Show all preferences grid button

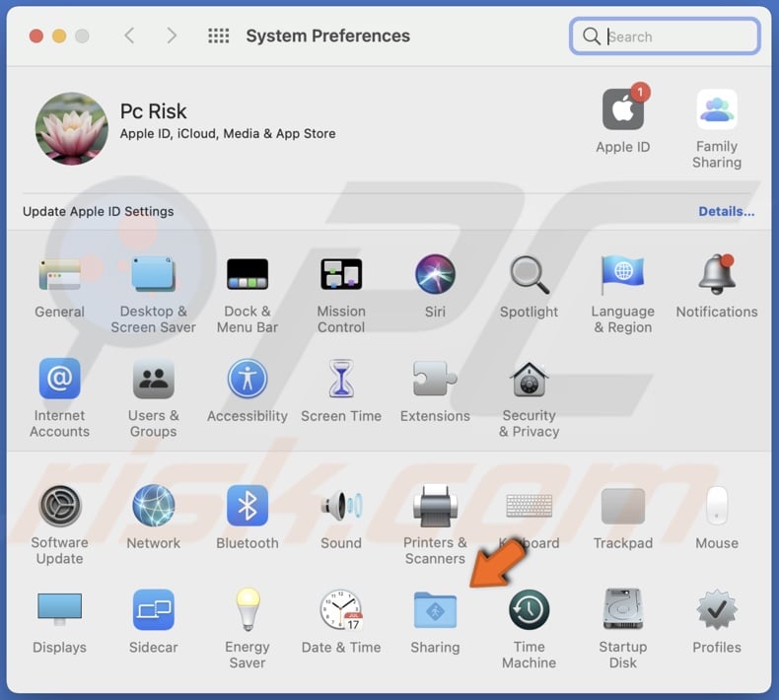(x=219, y=36)
